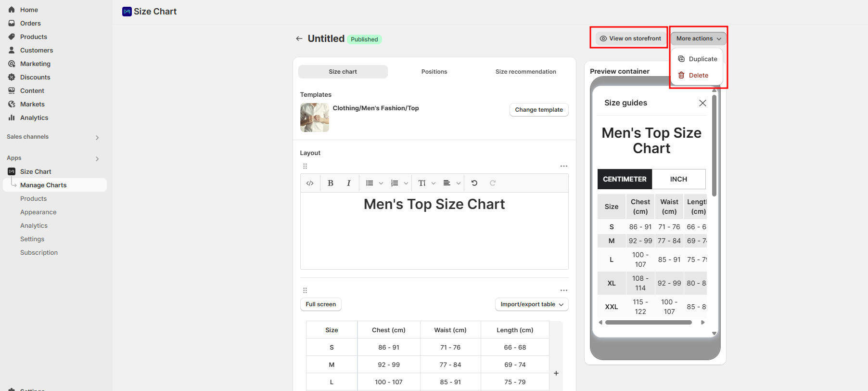
Task: Open the text size dropdown
Action: point(427,183)
